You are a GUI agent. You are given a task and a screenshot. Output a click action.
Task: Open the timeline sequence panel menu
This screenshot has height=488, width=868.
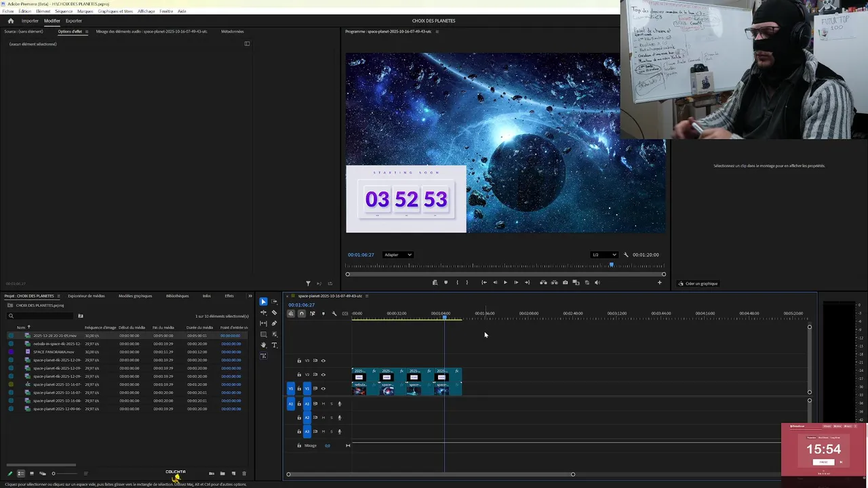pyautogui.click(x=368, y=296)
